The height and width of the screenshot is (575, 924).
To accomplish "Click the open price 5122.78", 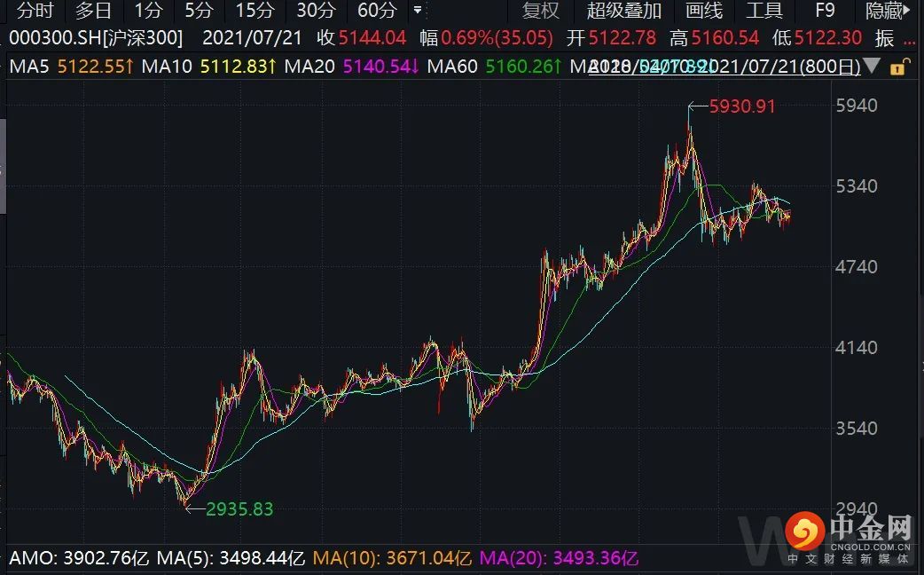I will tap(623, 38).
